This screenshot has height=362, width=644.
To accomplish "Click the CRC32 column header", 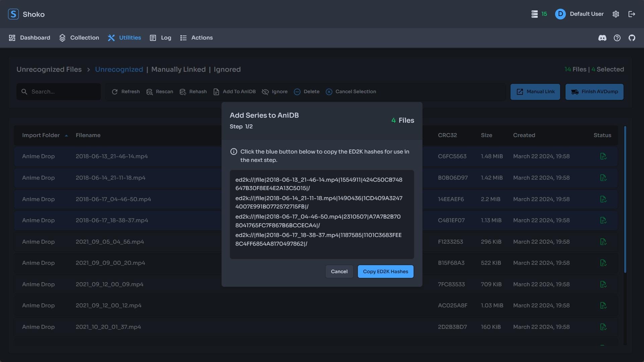I will pos(447,135).
